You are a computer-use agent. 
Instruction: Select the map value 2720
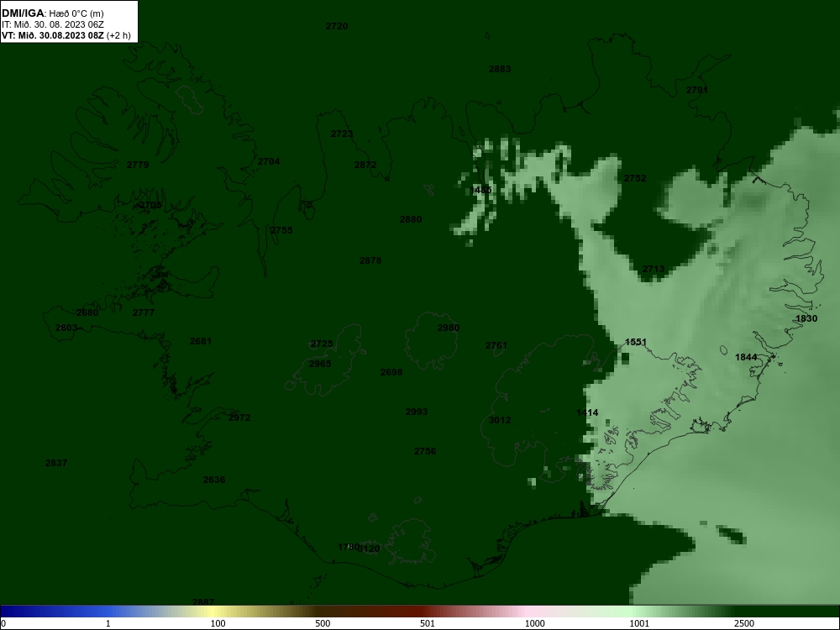pyautogui.click(x=337, y=26)
